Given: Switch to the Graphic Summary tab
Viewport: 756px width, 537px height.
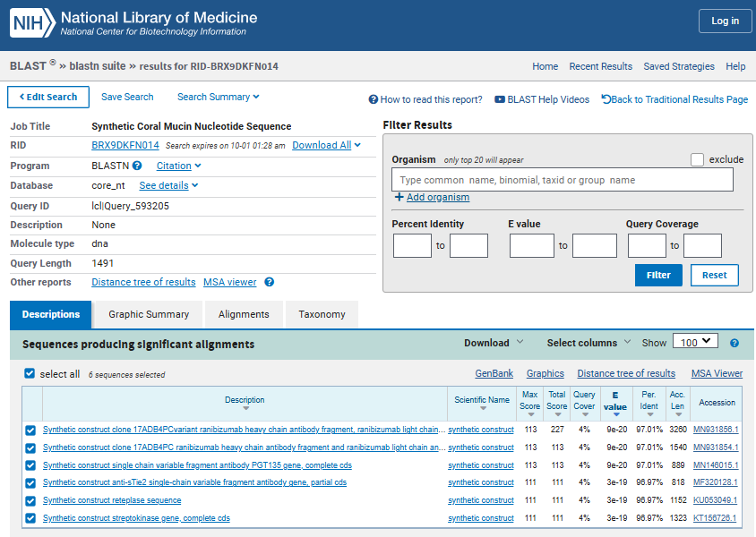Looking at the screenshot, I should [149, 314].
